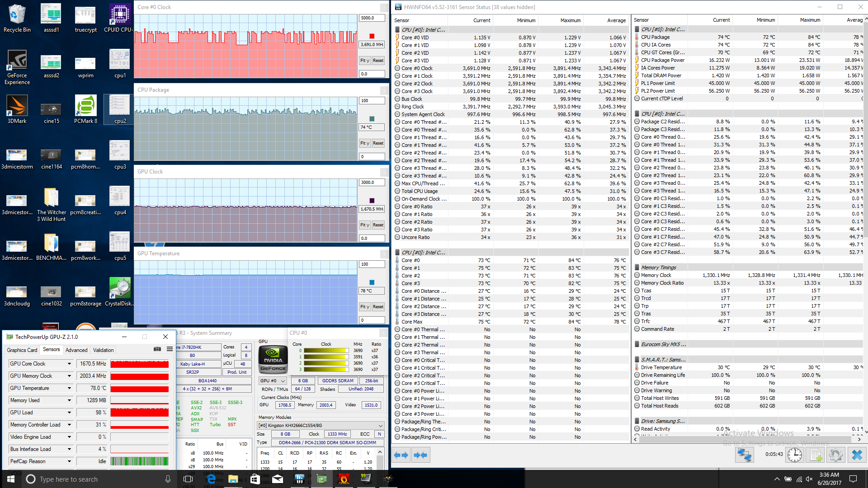Expand the GPU Core Clock sensor dropdown
This screenshot has height=488, width=868.
[69, 364]
